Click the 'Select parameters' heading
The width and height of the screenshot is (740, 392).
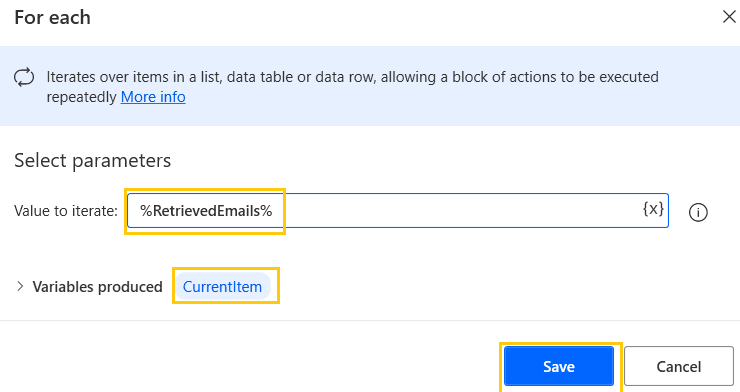tap(92, 160)
